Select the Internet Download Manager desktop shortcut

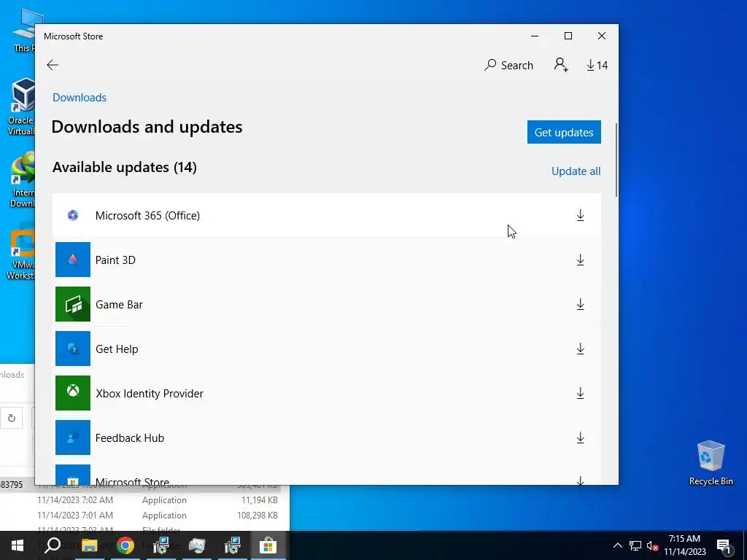23,179
